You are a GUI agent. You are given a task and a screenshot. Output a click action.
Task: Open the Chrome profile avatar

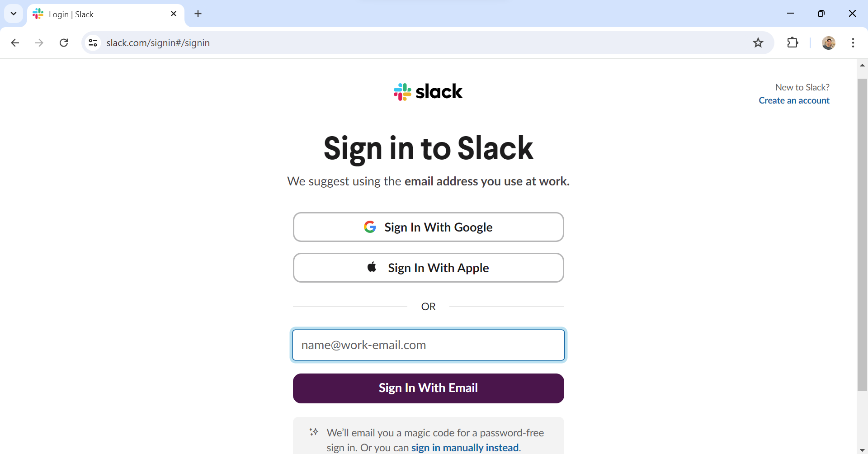[x=828, y=43]
